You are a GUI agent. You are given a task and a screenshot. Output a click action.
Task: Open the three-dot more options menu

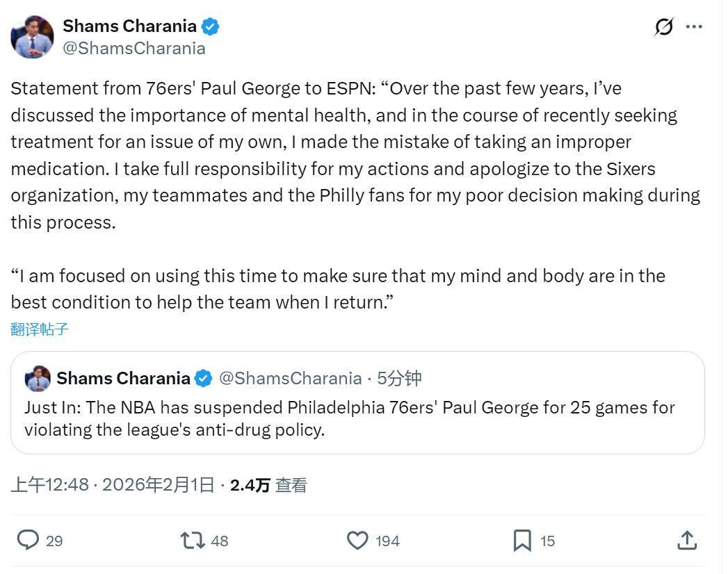[694, 27]
